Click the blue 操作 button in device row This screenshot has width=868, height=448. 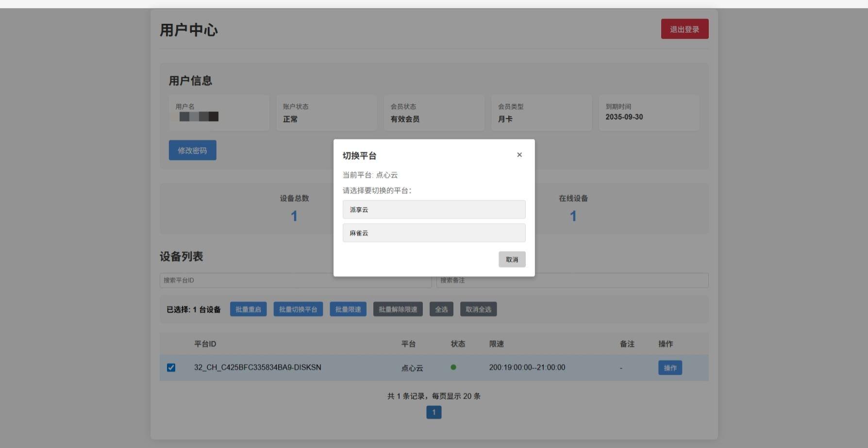pyautogui.click(x=670, y=368)
